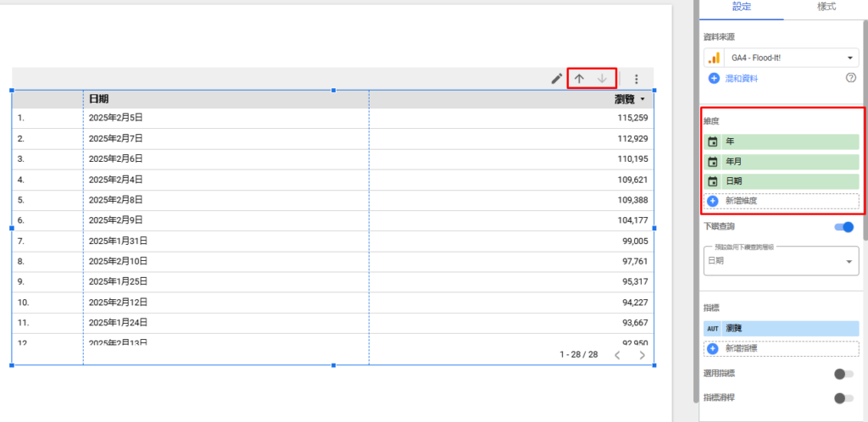Open the three-dot more options menu
The image size is (868, 422).
coord(637,79)
